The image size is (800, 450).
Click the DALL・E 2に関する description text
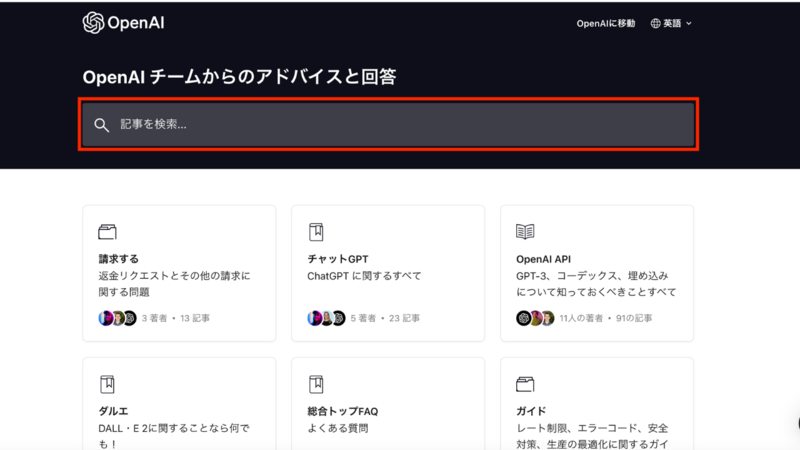click(174, 436)
